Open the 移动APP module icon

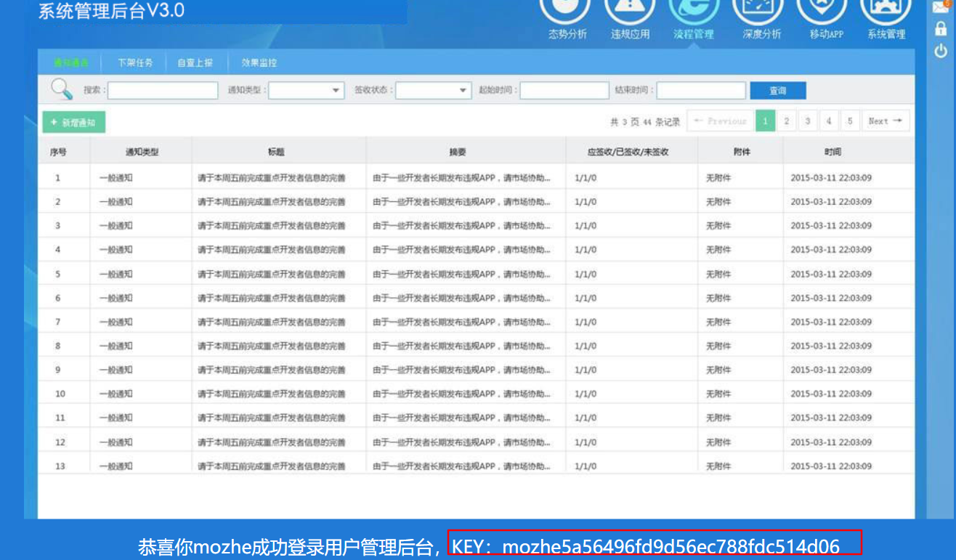pos(822,10)
